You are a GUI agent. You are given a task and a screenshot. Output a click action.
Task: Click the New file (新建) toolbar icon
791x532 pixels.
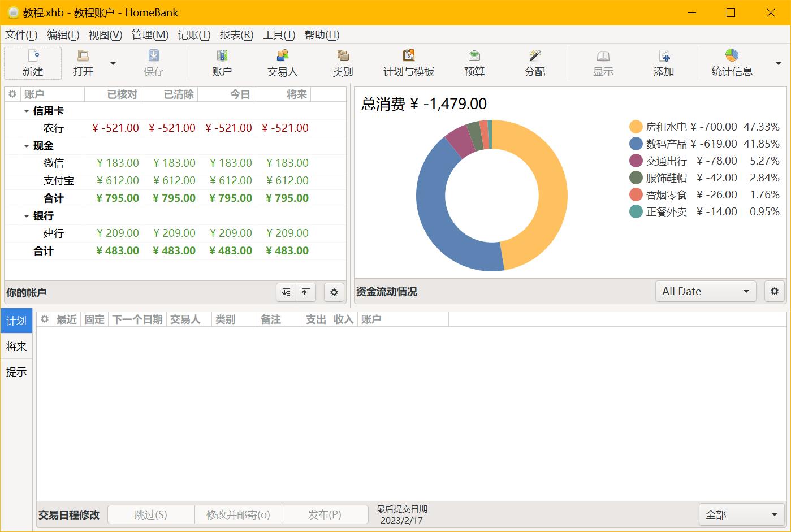coord(33,57)
